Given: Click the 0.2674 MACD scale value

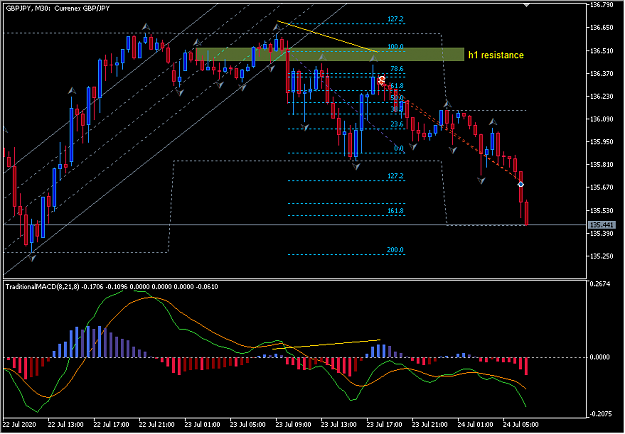Looking at the screenshot, I should click(599, 284).
